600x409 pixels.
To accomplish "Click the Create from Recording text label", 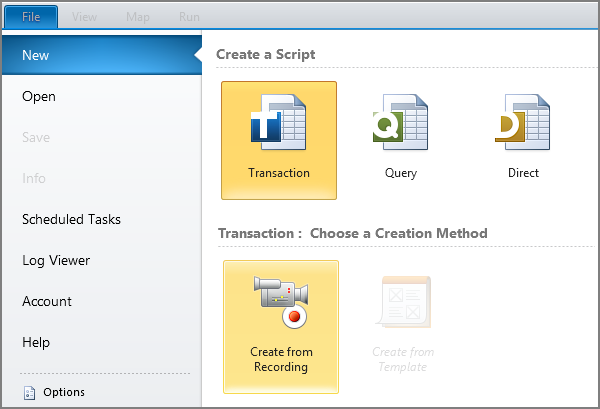I will pos(280,359).
